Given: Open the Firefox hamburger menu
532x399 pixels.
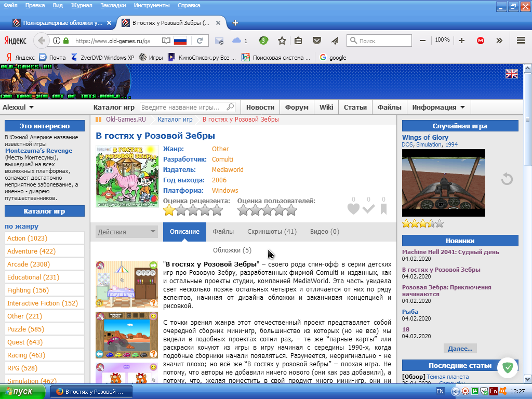Looking at the screenshot, I should [x=521, y=41].
